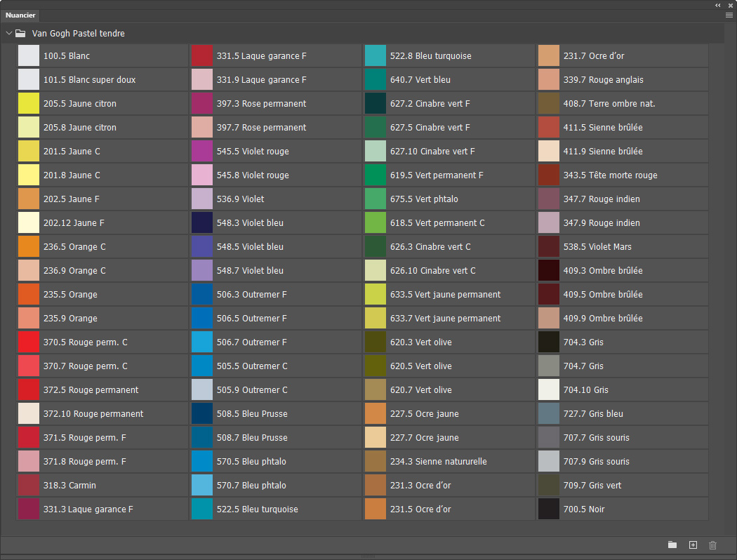Pick the 236.5 Orange C color swatch
The width and height of the screenshot is (737, 560).
point(29,246)
